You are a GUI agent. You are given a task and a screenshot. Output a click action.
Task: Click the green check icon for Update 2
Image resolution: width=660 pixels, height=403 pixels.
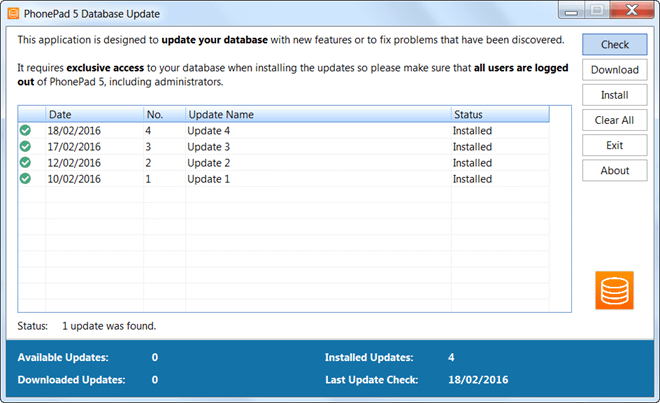(25, 163)
